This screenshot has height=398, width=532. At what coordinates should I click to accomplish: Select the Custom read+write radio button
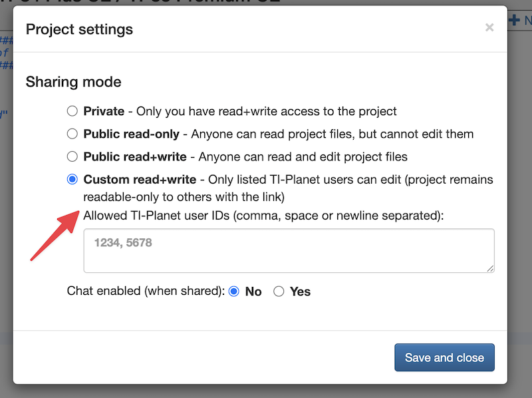pos(72,180)
